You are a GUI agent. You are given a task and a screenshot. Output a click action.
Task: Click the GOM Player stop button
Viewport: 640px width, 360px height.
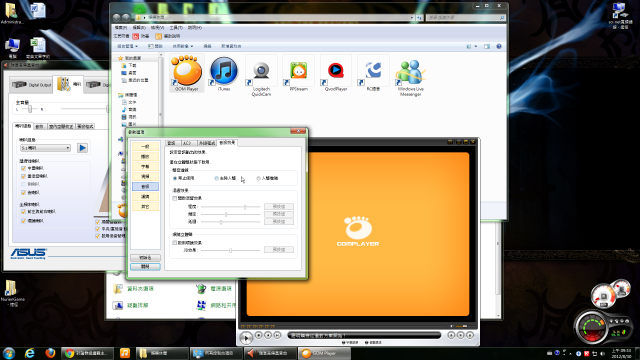258,335
